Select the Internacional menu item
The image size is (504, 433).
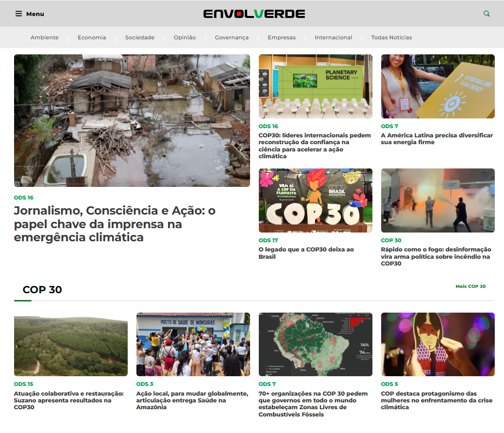pos(333,37)
